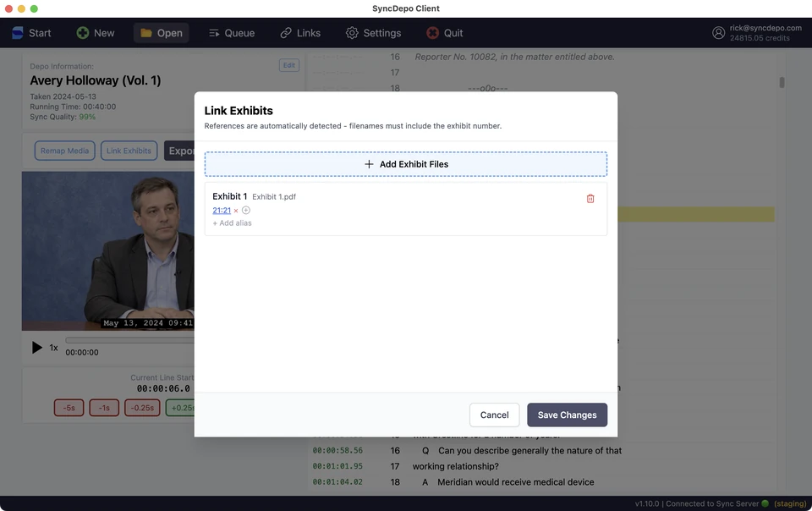Click the video progress slider
812x511 pixels.
coord(129,340)
